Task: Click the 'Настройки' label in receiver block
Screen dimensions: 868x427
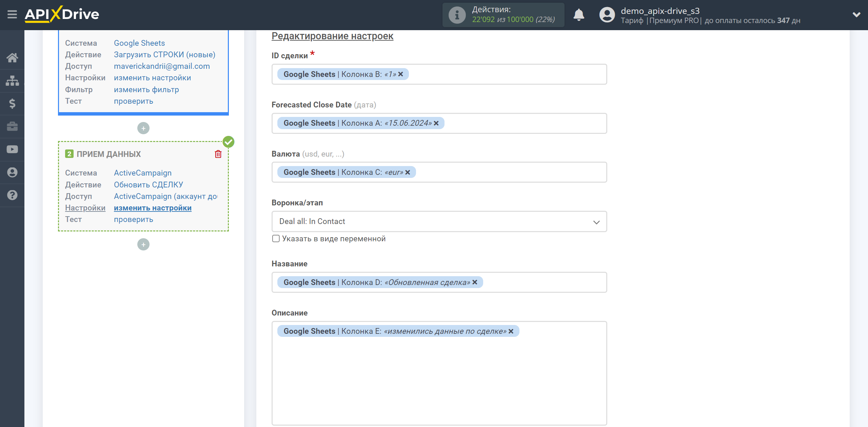Action: [85, 208]
